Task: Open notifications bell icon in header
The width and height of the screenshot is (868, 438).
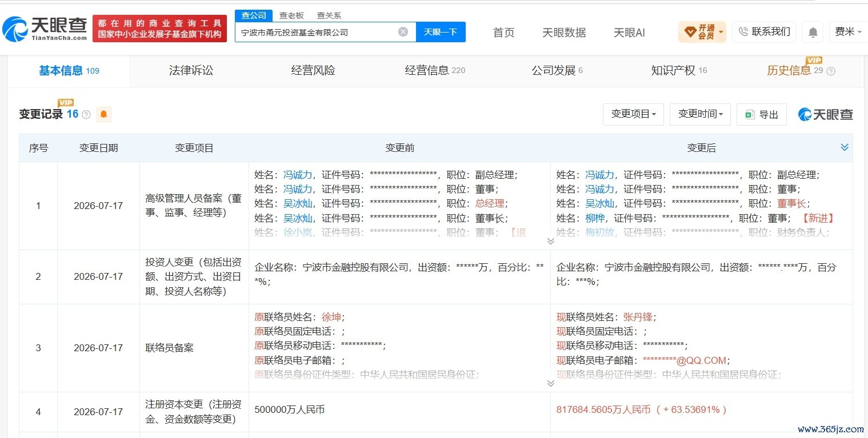Action: pos(813,32)
